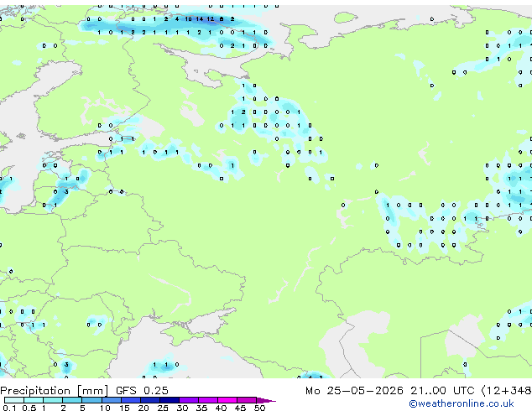Click the precipitation value 10 near top

[x=188, y=19]
